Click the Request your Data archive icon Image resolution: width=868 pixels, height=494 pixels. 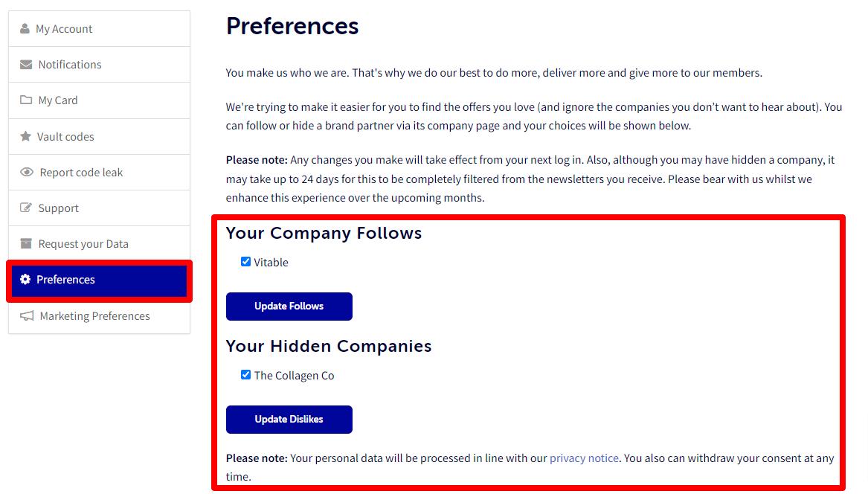[26, 244]
